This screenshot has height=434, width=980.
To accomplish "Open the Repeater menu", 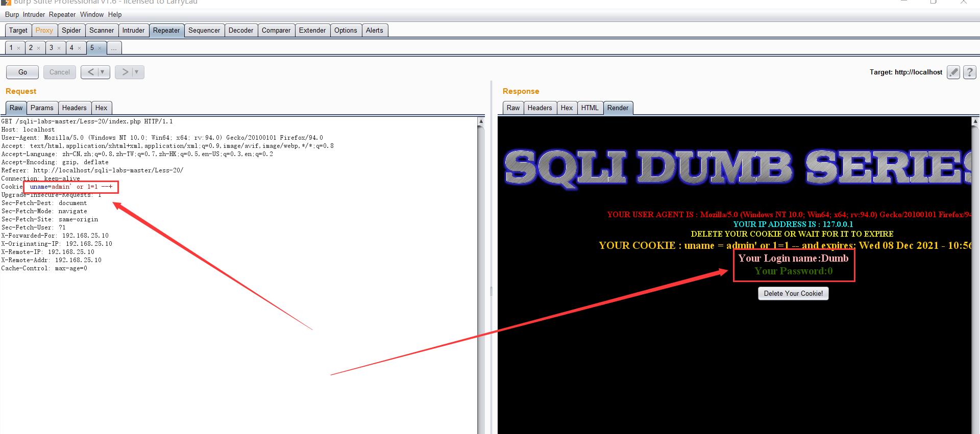I will 62,15.
